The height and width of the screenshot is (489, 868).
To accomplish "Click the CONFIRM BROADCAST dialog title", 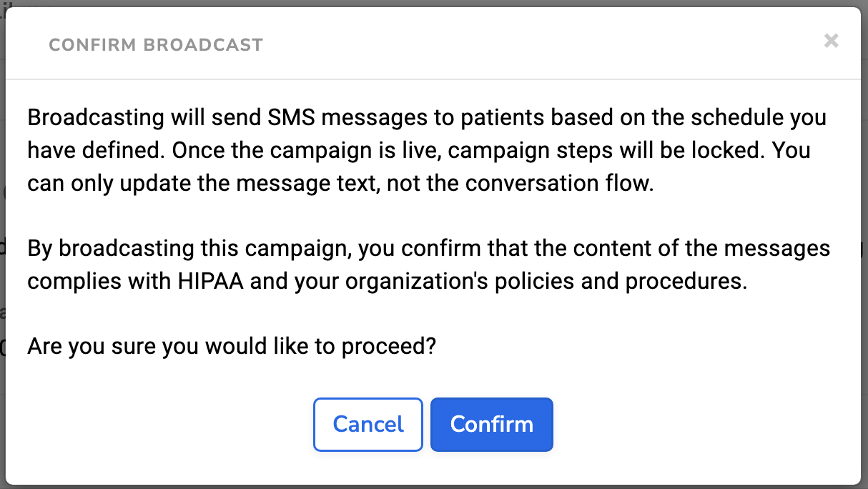I will (156, 45).
